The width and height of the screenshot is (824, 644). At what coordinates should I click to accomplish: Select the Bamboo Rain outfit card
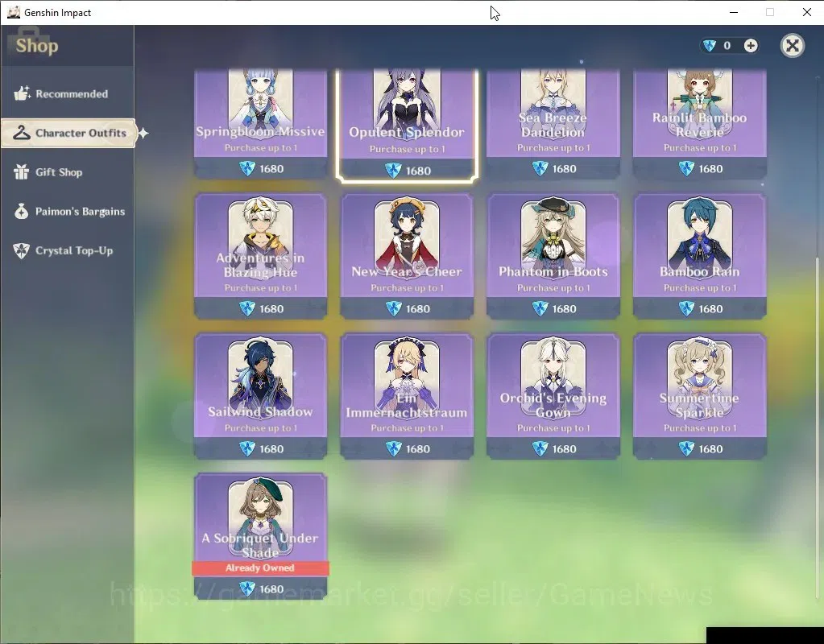click(x=699, y=256)
